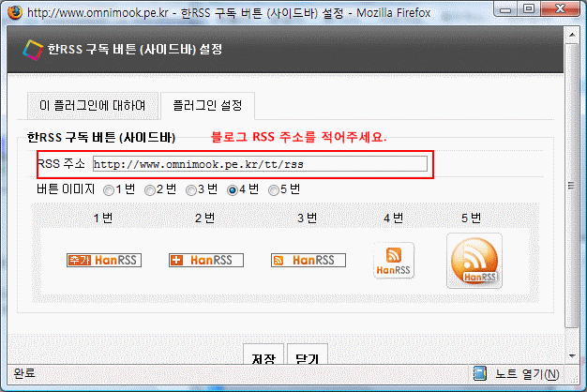Select the 1번 button image radio
The image size is (587, 392).
(x=109, y=190)
